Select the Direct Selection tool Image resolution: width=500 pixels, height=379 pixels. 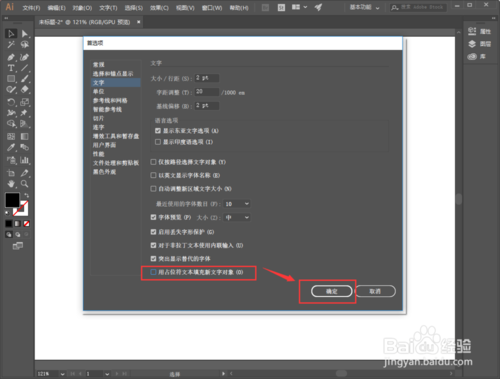point(24,34)
